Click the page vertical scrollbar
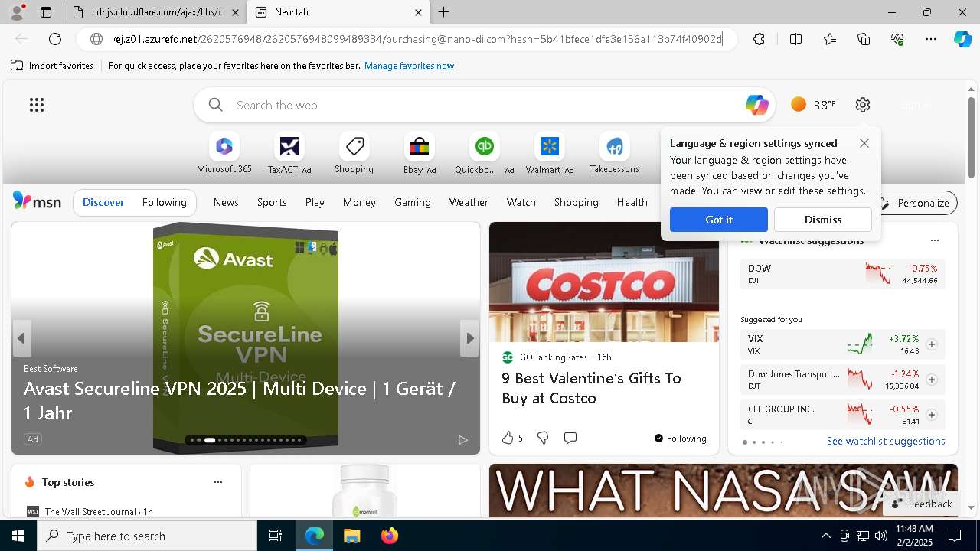Viewport: 980px width, 551px height. [x=972, y=138]
